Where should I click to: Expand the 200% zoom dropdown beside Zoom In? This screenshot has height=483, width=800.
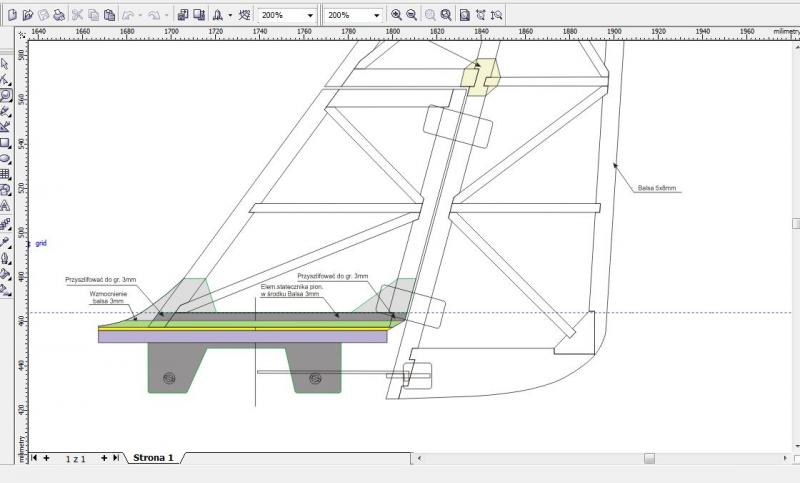(377, 16)
